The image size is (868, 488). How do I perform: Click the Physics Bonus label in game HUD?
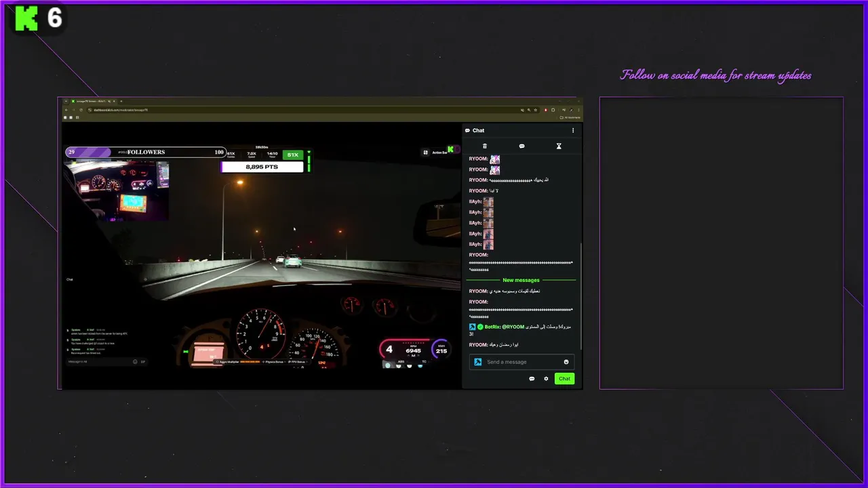(274, 362)
